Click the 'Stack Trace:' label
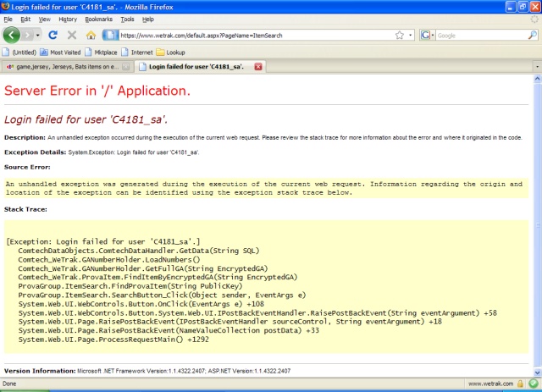Screen dimensions: 542x392 [x=25, y=209]
